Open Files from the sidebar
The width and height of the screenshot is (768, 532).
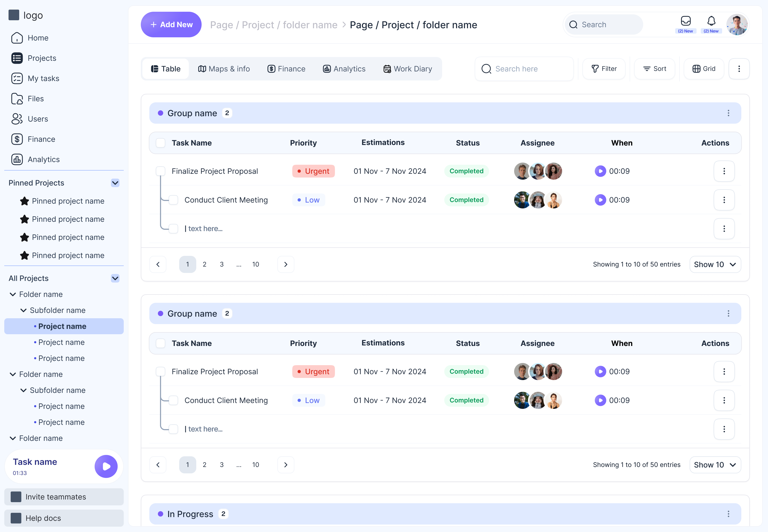27,99
